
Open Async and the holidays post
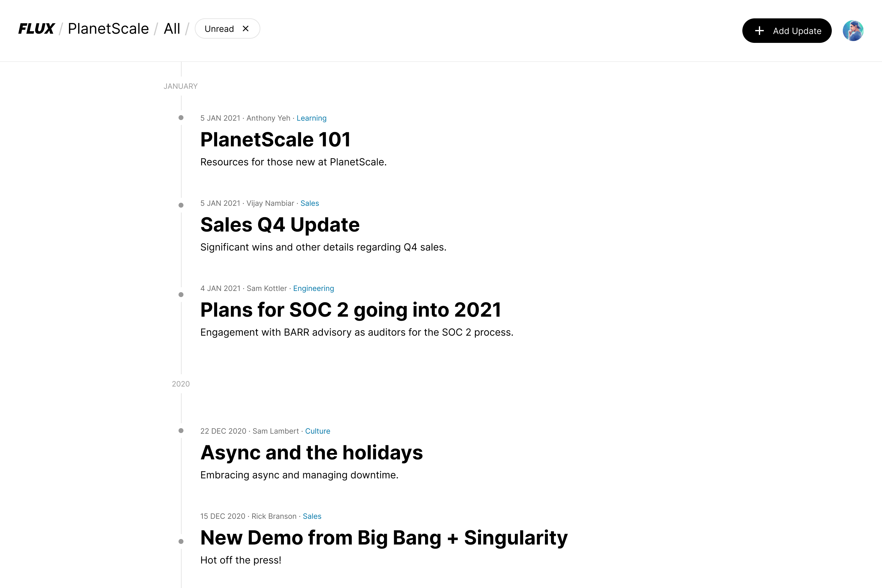pyautogui.click(x=311, y=453)
